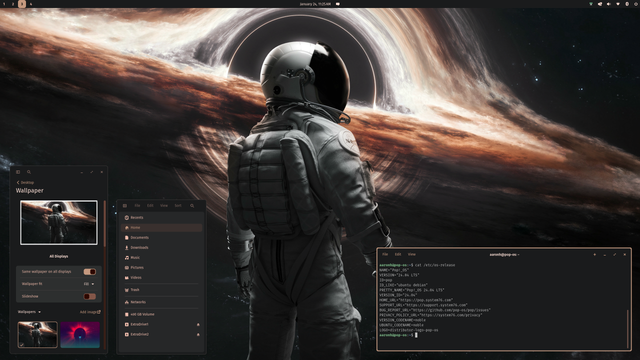640x360 pixels.
Task: Open the terminal tab title dropdown
Action: click(504, 255)
